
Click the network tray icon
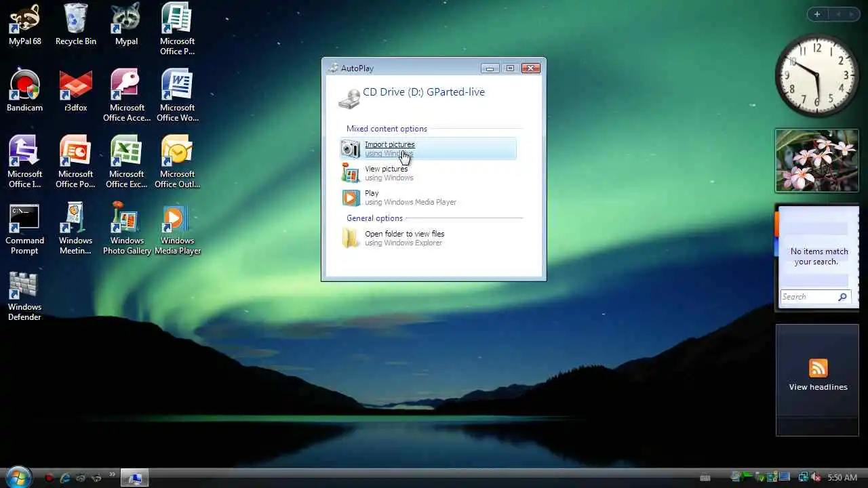point(804,478)
